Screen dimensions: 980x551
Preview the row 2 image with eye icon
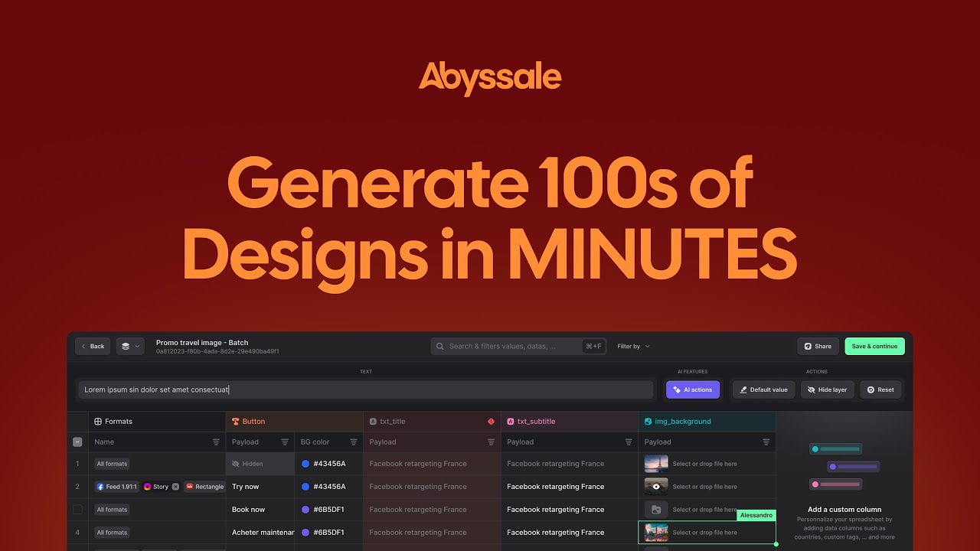(x=656, y=487)
